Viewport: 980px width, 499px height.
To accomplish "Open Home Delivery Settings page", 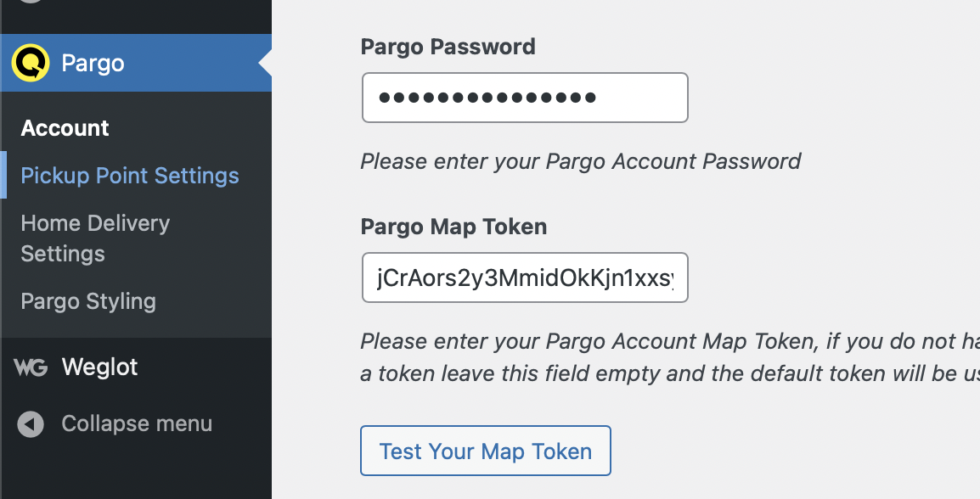I will click(x=95, y=238).
